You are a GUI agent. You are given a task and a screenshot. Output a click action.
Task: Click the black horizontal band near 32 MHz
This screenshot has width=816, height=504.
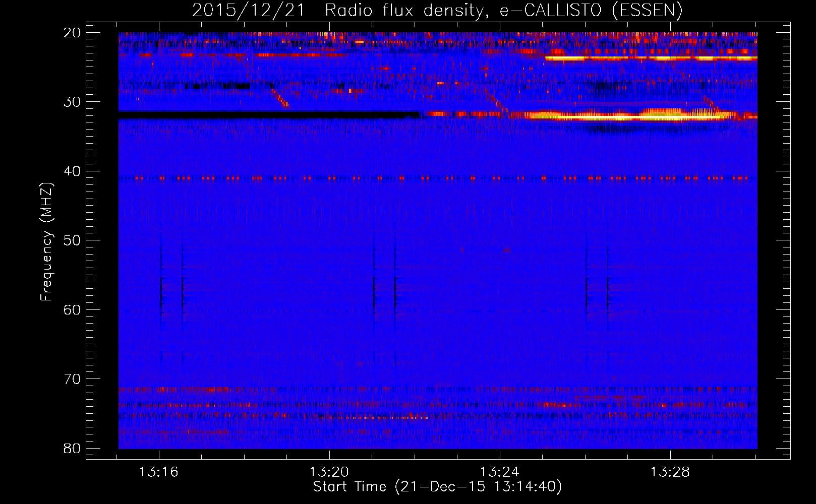coord(269,115)
